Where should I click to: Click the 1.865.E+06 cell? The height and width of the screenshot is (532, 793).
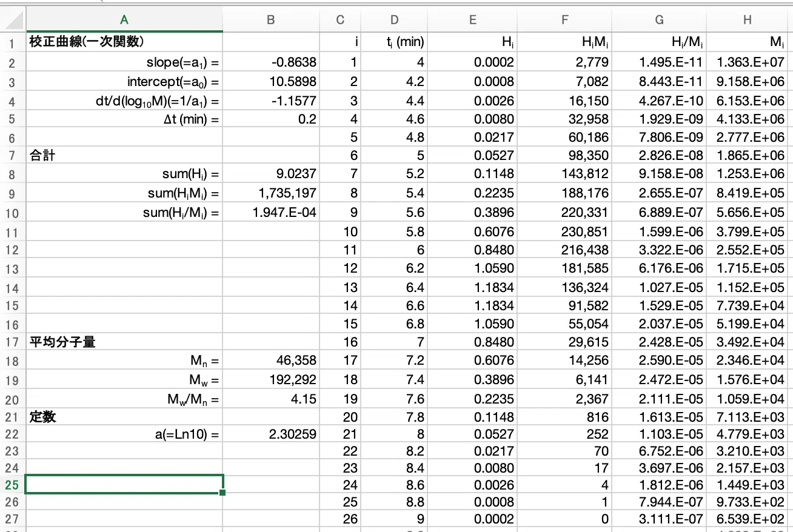pos(748,156)
